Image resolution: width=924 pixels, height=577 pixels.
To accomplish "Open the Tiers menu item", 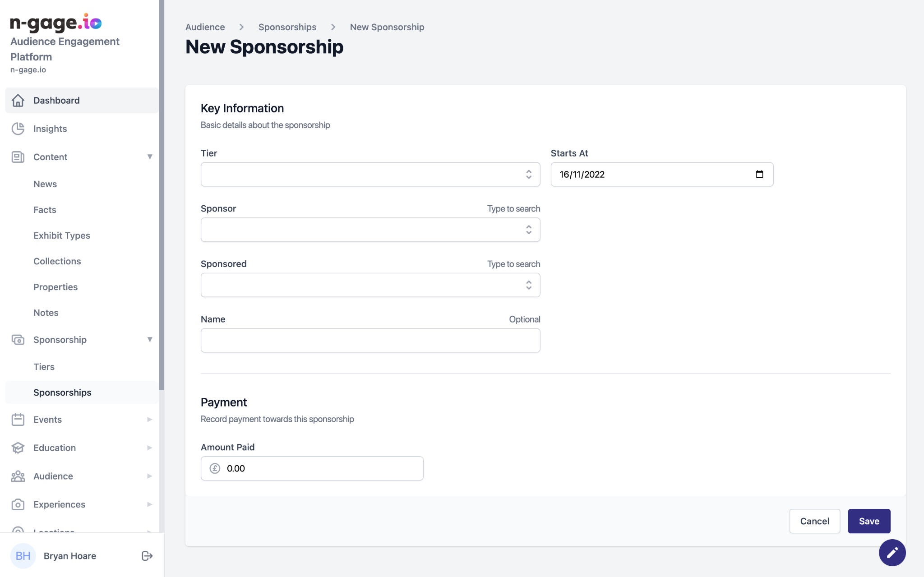I will coord(44,367).
